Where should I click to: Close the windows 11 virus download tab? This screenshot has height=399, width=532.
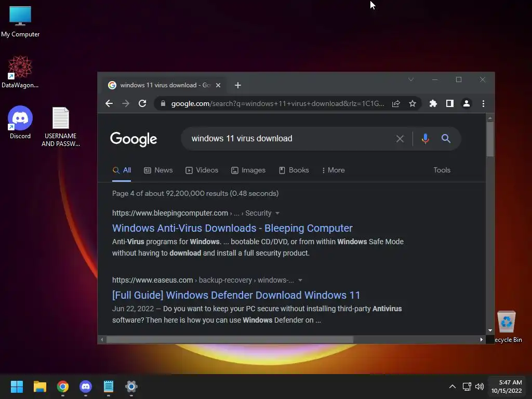click(x=218, y=85)
